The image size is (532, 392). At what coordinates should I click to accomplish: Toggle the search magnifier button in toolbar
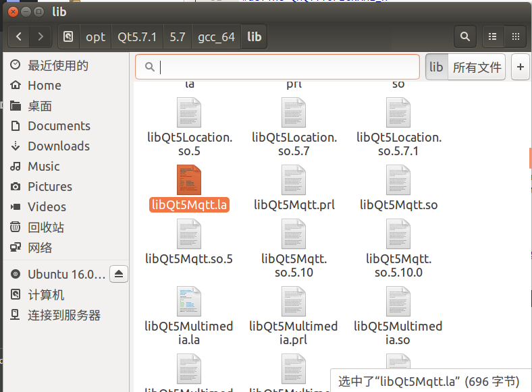click(x=464, y=36)
